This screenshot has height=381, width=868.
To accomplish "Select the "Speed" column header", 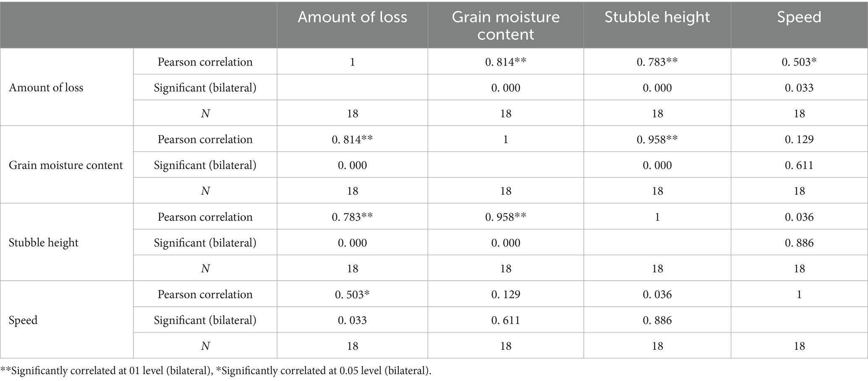I will tap(799, 17).
